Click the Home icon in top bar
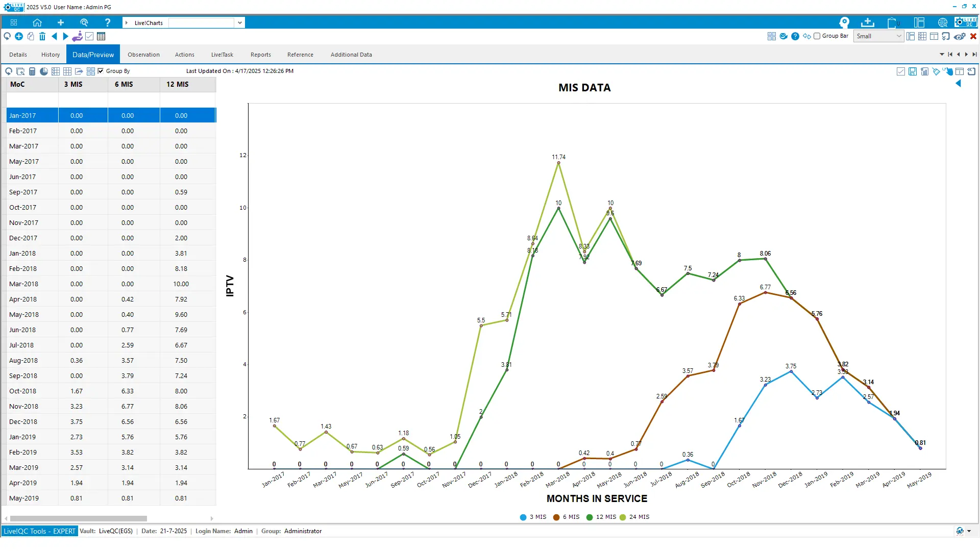The height and width of the screenshot is (551, 980). [37, 22]
